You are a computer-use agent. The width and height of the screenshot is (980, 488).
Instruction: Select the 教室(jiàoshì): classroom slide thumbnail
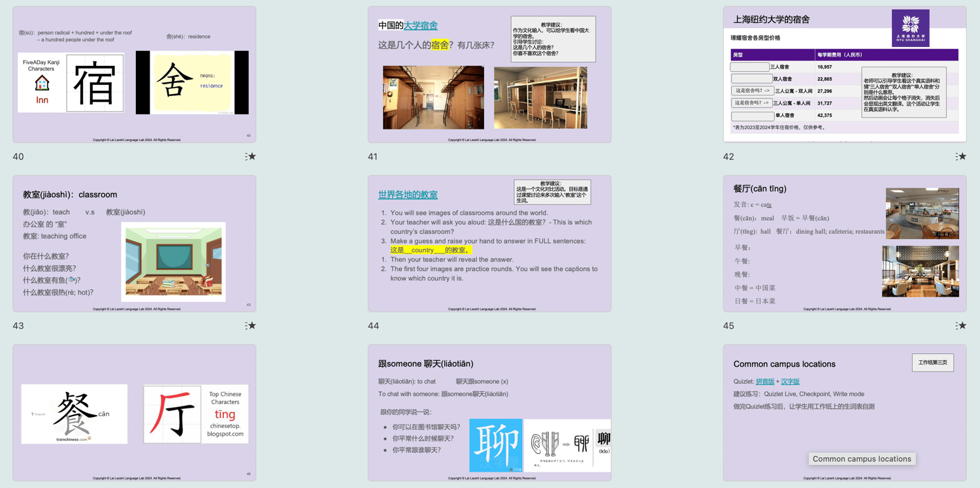[x=135, y=244]
